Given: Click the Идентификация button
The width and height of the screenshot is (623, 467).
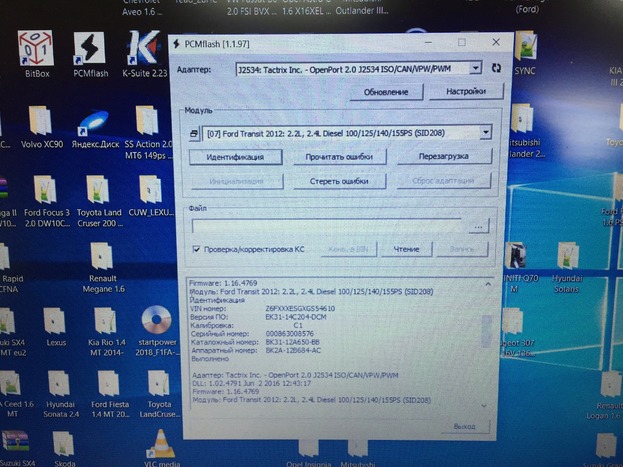Looking at the screenshot, I should tap(236, 157).
